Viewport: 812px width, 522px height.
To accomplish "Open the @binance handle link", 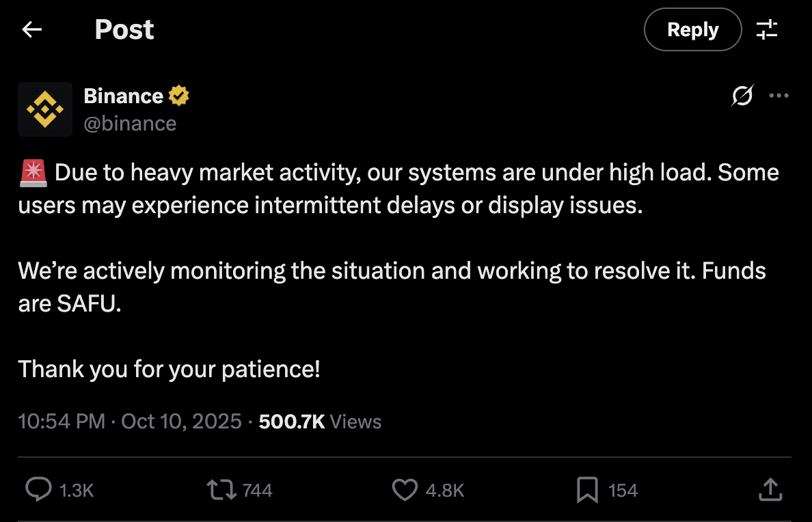I will click(x=130, y=123).
